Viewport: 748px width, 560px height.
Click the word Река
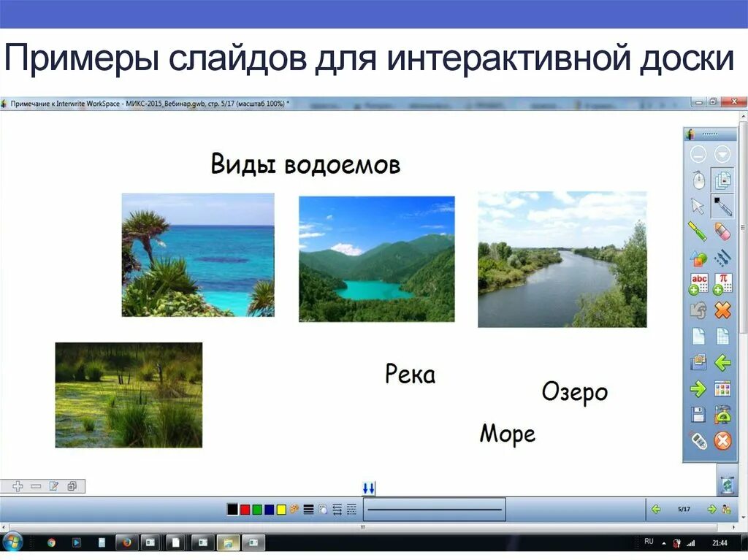(411, 374)
